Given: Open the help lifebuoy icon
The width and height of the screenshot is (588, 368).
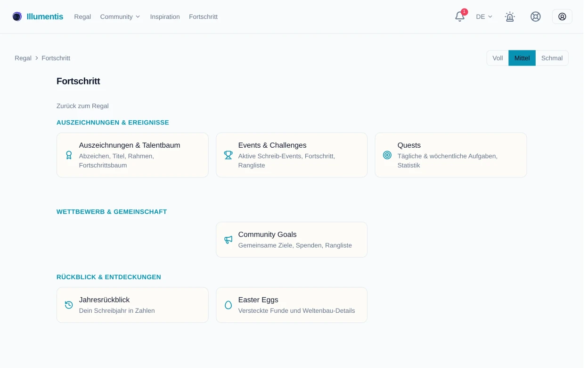Looking at the screenshot, I should [535, 17].
